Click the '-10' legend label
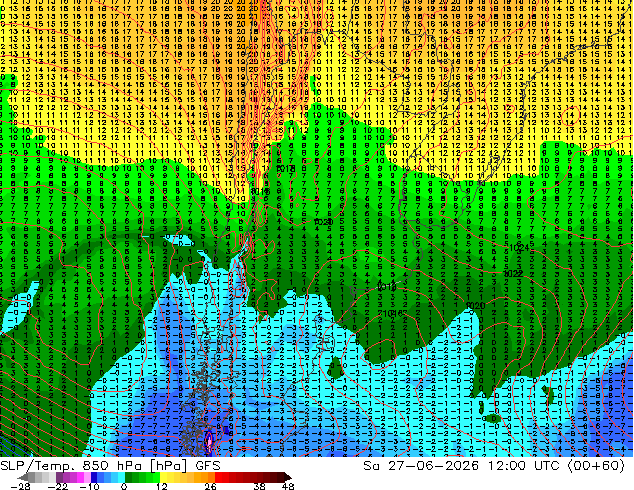 89,486
